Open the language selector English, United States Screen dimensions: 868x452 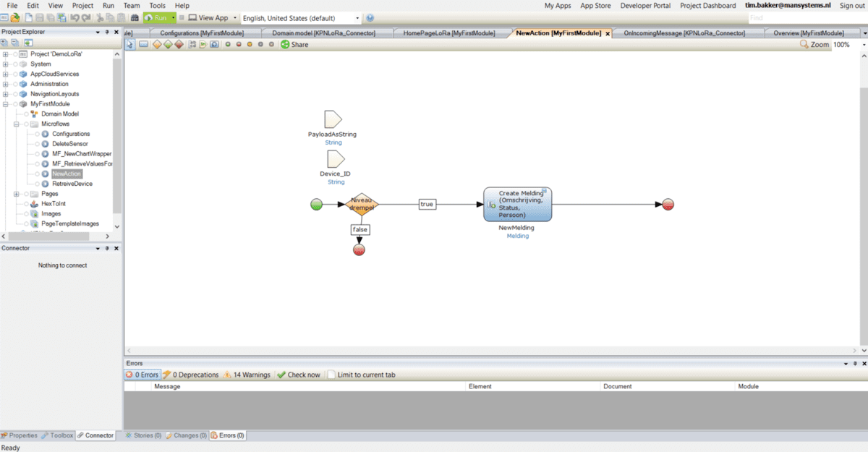[301, 17]
